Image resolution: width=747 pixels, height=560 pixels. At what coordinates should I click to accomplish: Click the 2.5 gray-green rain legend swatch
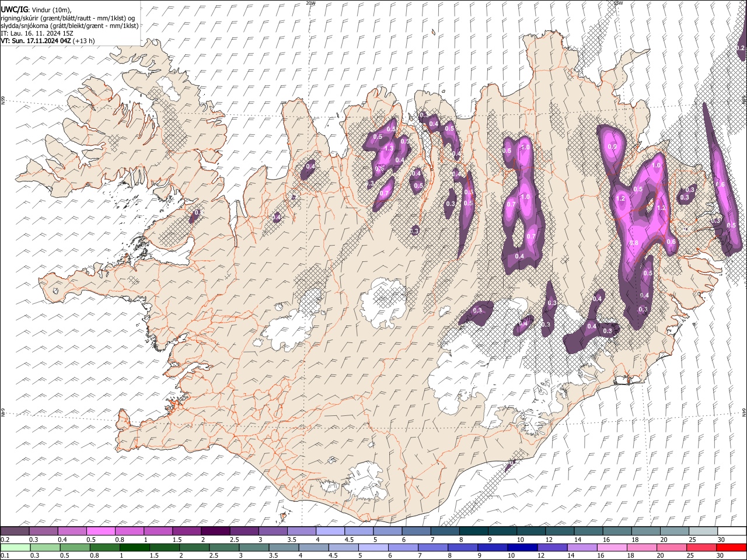pyautogui.click(x=224, y=547)
